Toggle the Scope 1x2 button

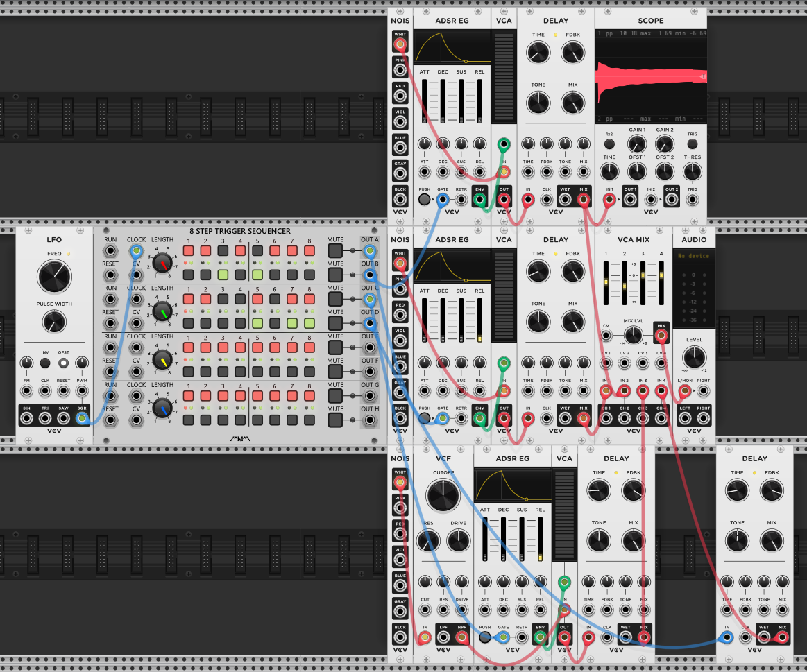pos(609,144)
